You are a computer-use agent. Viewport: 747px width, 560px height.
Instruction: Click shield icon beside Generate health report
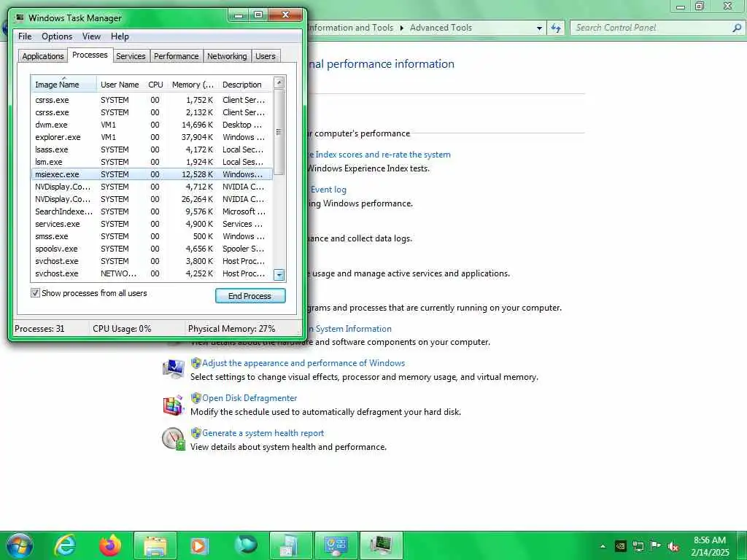click(196, 433)
